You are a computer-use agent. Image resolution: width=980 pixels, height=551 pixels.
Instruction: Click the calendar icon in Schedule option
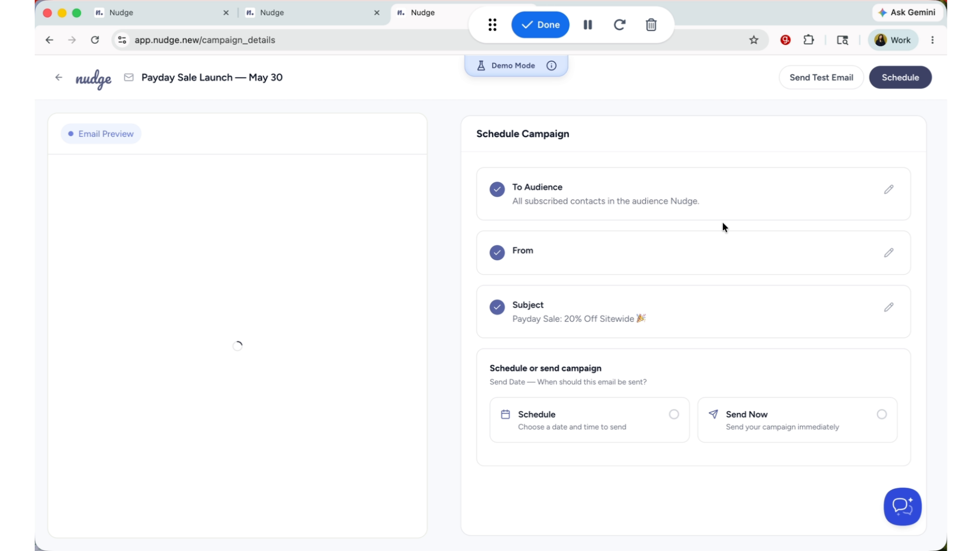point(505,414)
